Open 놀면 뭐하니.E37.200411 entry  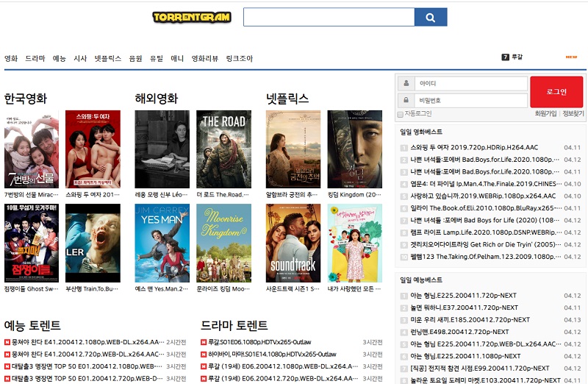tap(465, 307)
